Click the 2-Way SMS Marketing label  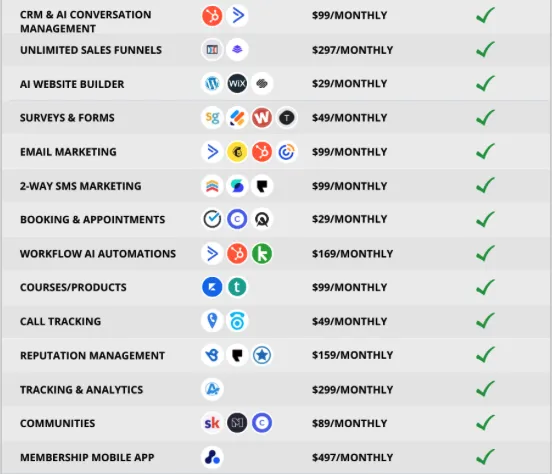coord(81,186)
